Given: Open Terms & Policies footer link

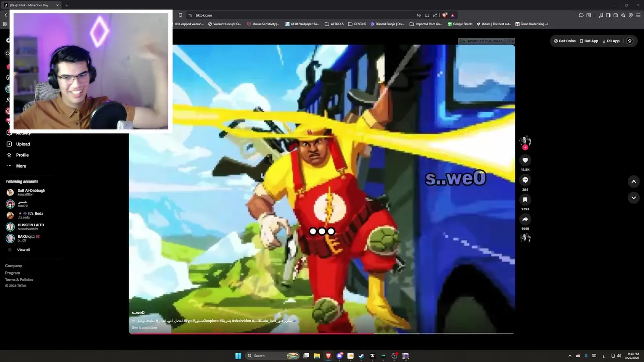Looking at the screenshot, I should click(x=19, y=280).
